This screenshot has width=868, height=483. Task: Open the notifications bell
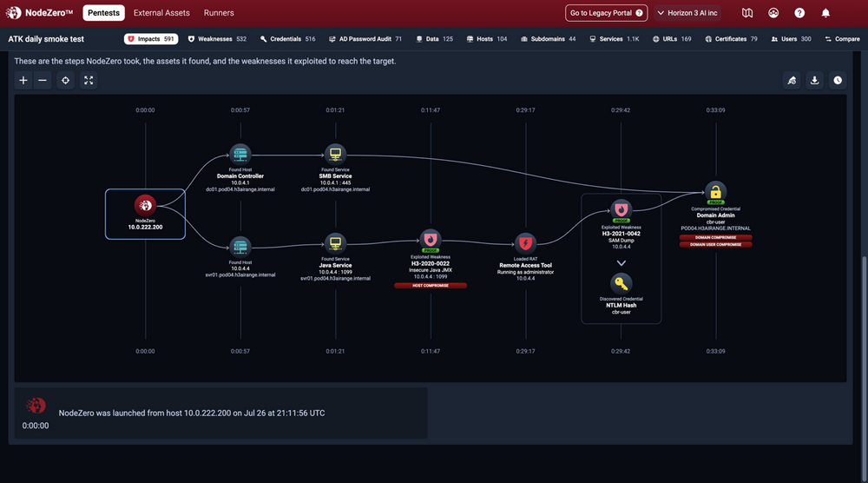pyautogui.click(x=825, y=13)
